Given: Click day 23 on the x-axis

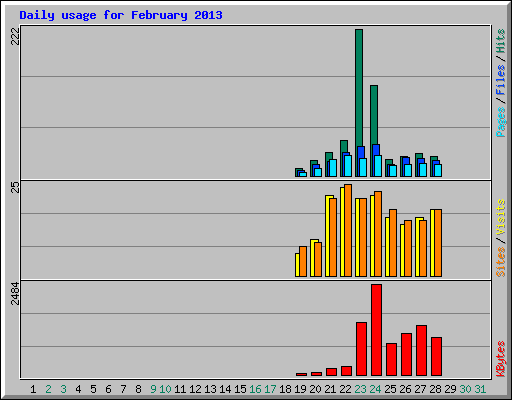Looking at the screenshot, I should [x=360, y=389].
